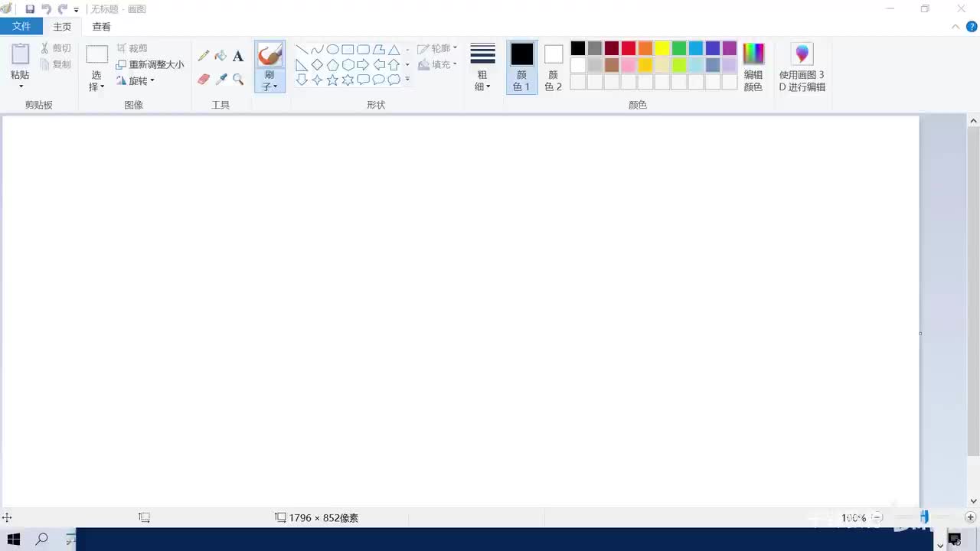Viewport: 980px width, 551px height.
Task: Switch to the 查看 tab
Action: tap(101, 27)
